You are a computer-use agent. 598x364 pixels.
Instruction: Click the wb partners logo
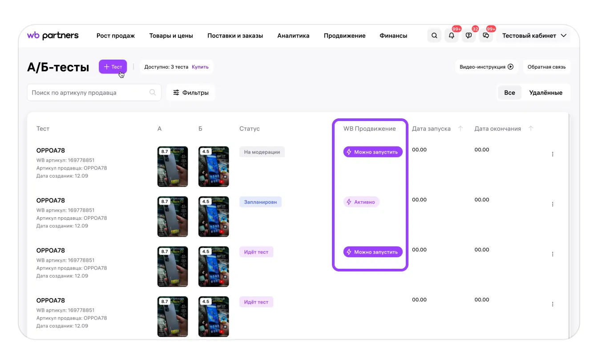click(x=53, y=36)
